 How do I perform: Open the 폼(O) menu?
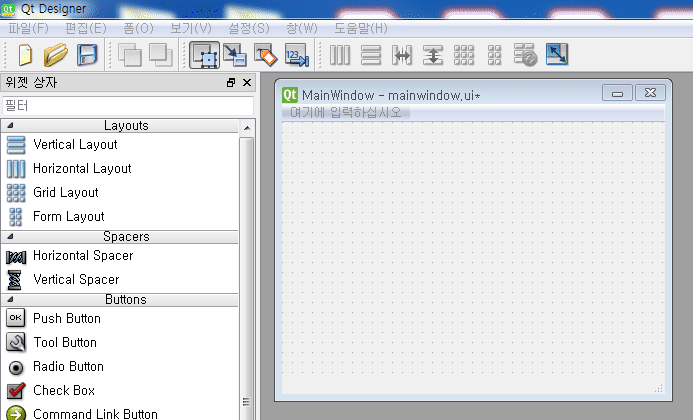(138, 29)
